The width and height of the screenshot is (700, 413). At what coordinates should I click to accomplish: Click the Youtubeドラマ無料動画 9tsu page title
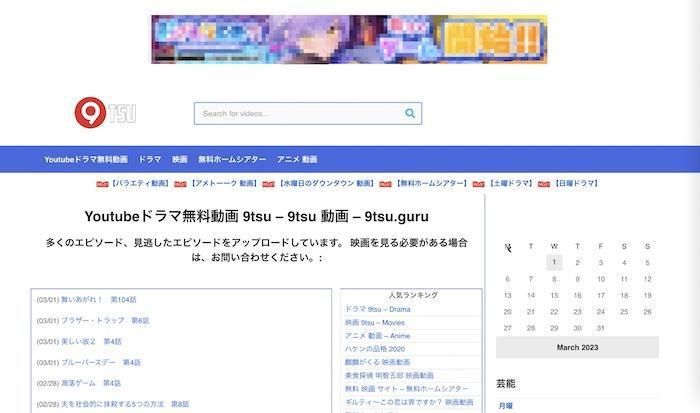(257, 217)
